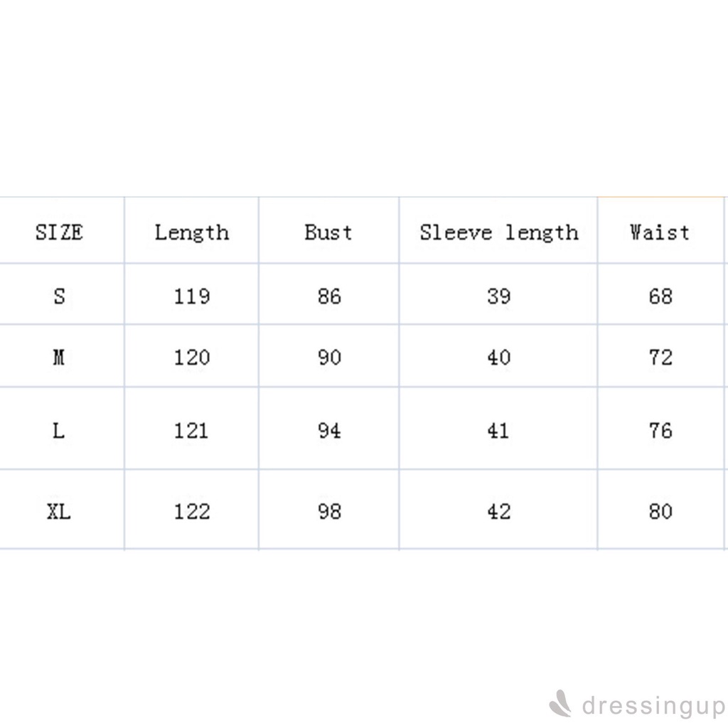Image resolution: width=728 pixels, height=728 pixels.
Task: Select the S size row label
Action: pyautogui.click(x=59, y=296)
